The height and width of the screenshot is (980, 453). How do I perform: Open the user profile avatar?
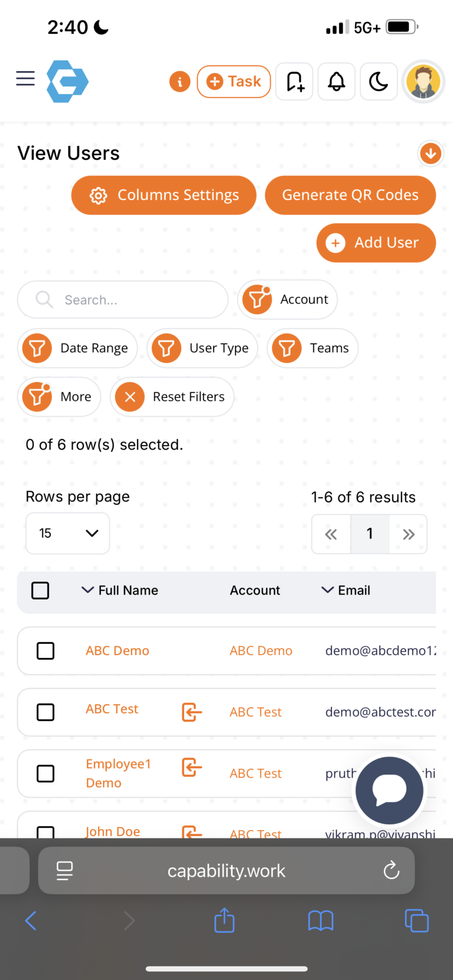coord(423,82)
